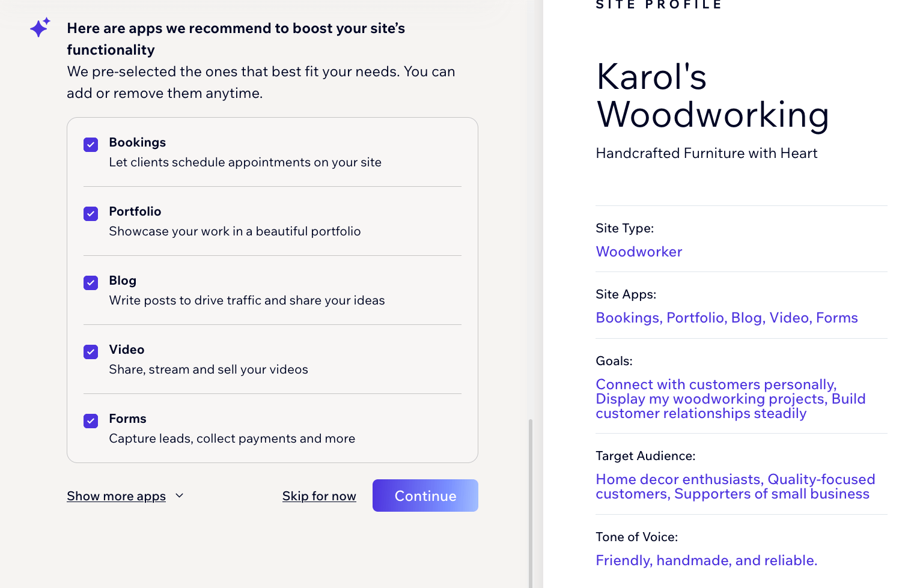Select the Bookings app title text
Image resolution: width=917 pixels, height=588 pixels.
pos(137,142)
